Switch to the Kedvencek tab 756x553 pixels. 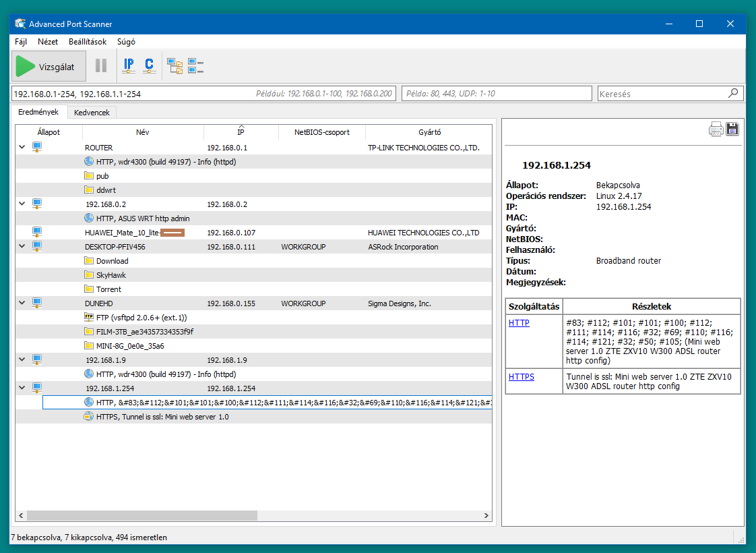pyautogui.click(x=92, y=113)
